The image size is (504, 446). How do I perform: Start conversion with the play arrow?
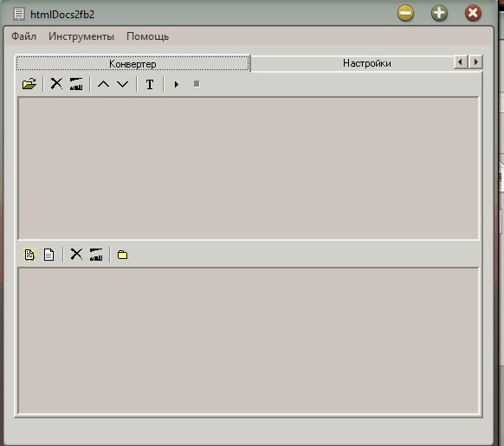(x=177, y=84)
